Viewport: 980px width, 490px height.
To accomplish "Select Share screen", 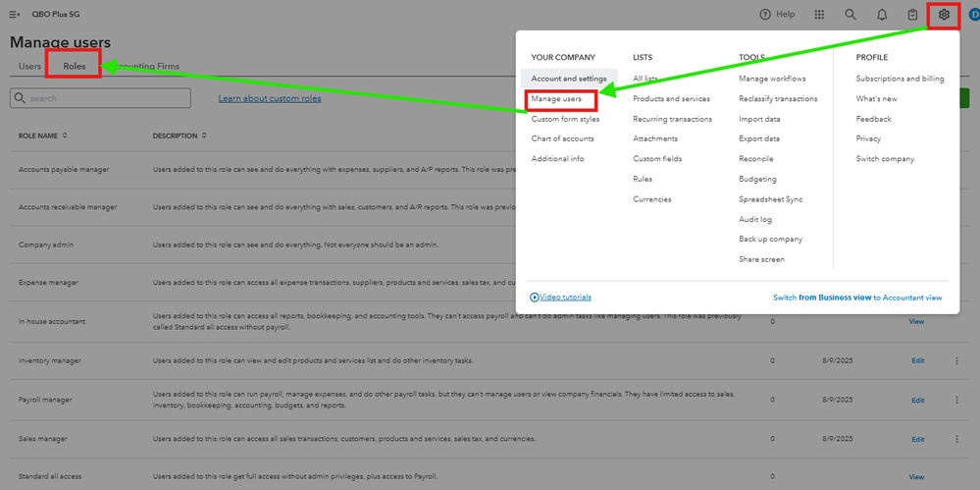I will [x=761, y=259].
